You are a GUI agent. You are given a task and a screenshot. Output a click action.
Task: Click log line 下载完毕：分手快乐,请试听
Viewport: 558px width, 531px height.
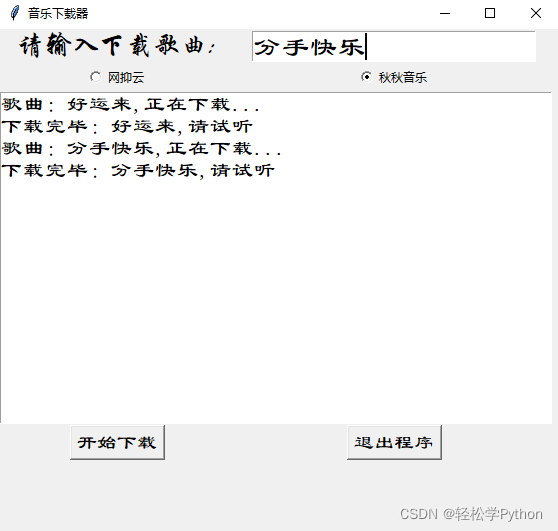pyautogui.click(x=138, y=171)
